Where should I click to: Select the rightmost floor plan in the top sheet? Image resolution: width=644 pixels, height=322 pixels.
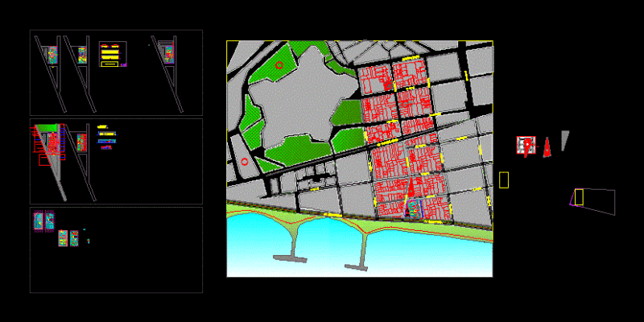(170, 55)
